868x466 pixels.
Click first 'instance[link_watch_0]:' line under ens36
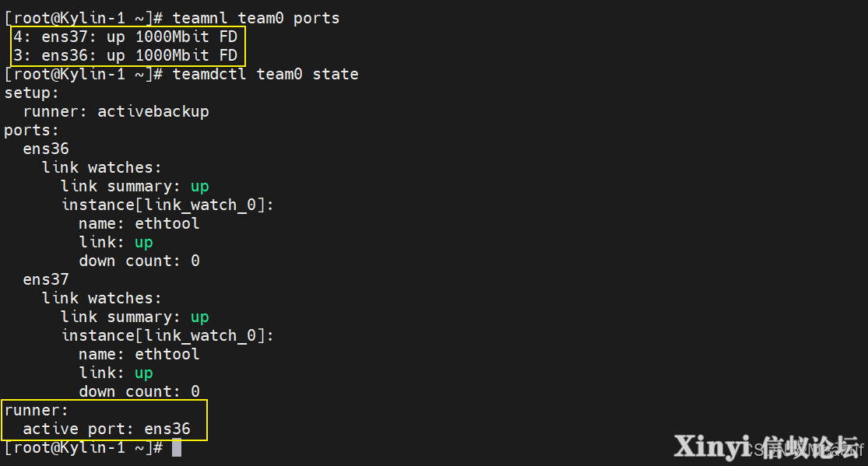167,205
